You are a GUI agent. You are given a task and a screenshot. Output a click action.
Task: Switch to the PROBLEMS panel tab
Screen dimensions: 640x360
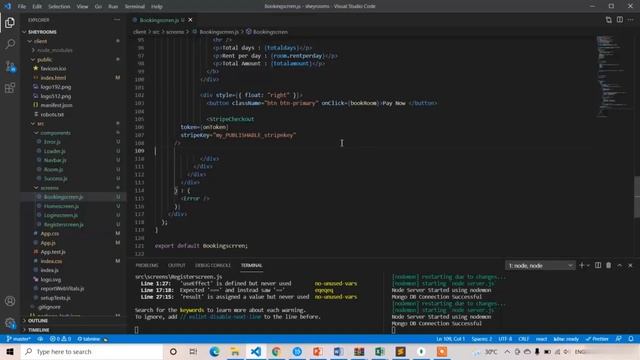(147, 265)
